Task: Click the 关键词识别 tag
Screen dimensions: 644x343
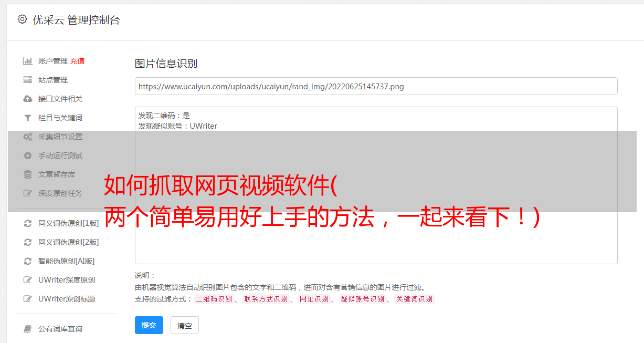Action: click(x=415, y=299)
